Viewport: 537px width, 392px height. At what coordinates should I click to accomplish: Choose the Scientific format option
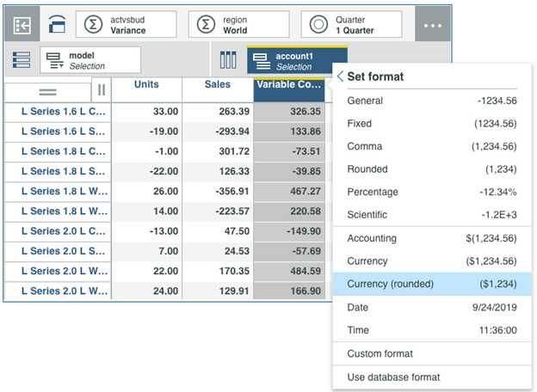pyautogui.click(x=432, y=215)
